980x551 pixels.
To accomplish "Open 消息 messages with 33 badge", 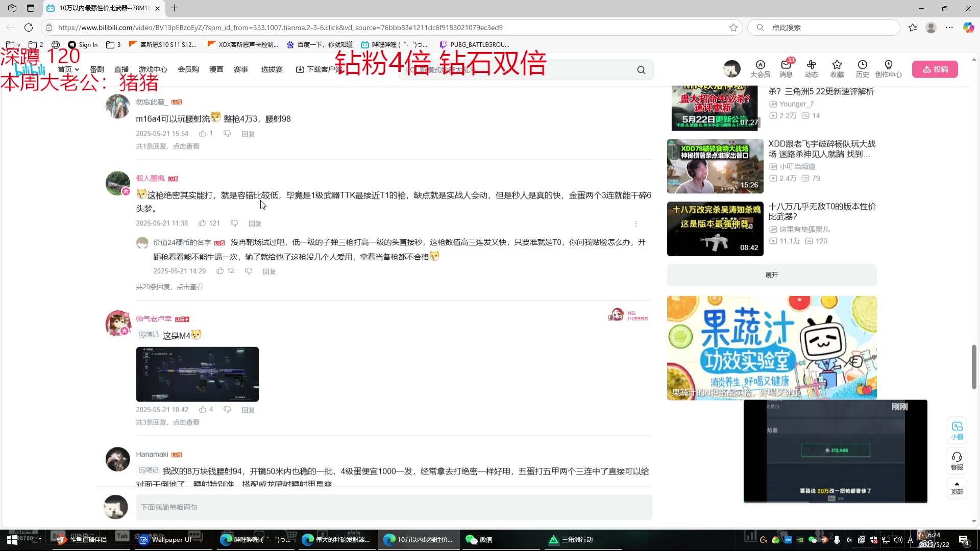I will pos(786,69).
